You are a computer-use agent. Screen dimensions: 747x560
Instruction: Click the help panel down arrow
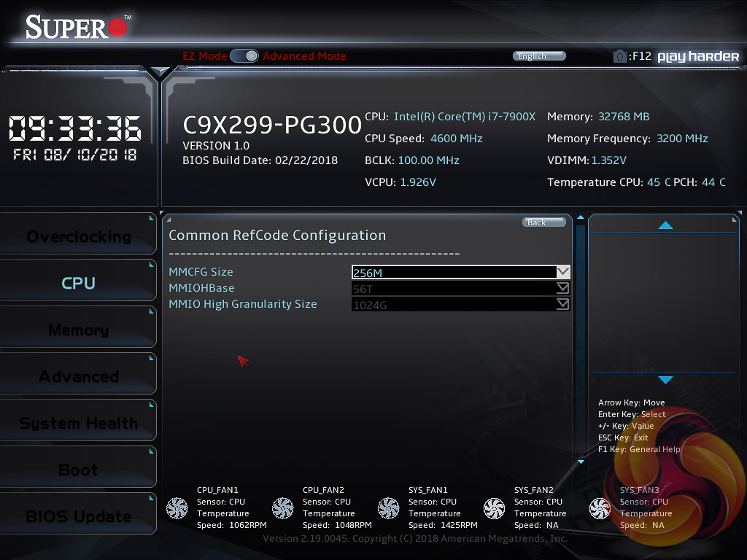pos(665,379)
